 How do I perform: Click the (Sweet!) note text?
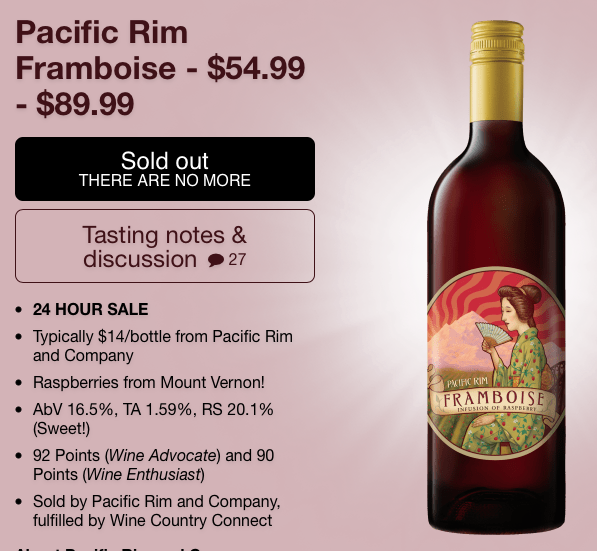click(x=61, y=429)
